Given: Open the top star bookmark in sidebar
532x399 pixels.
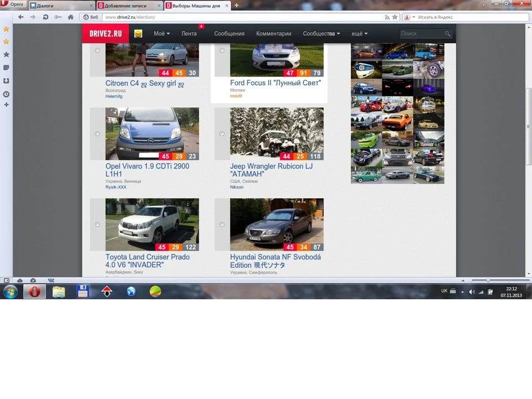Looking at the screenshot, I should pos(6,29).
